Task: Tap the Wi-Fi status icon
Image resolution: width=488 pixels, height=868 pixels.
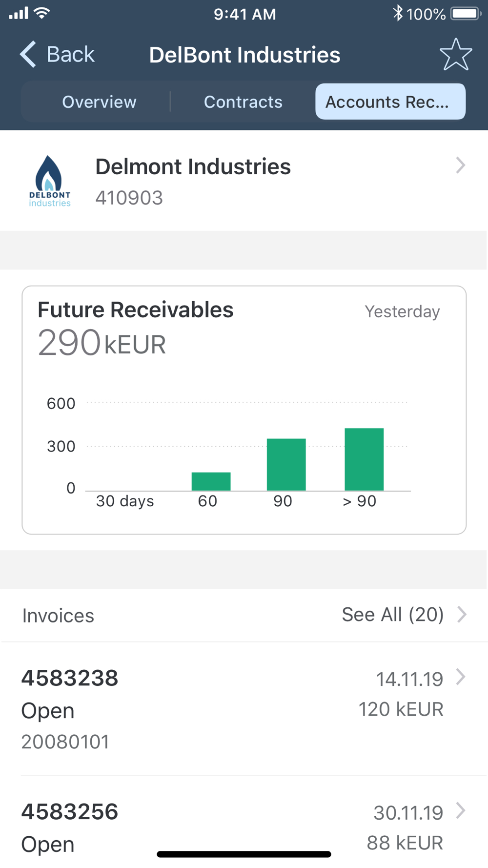Action: (43, 13)
